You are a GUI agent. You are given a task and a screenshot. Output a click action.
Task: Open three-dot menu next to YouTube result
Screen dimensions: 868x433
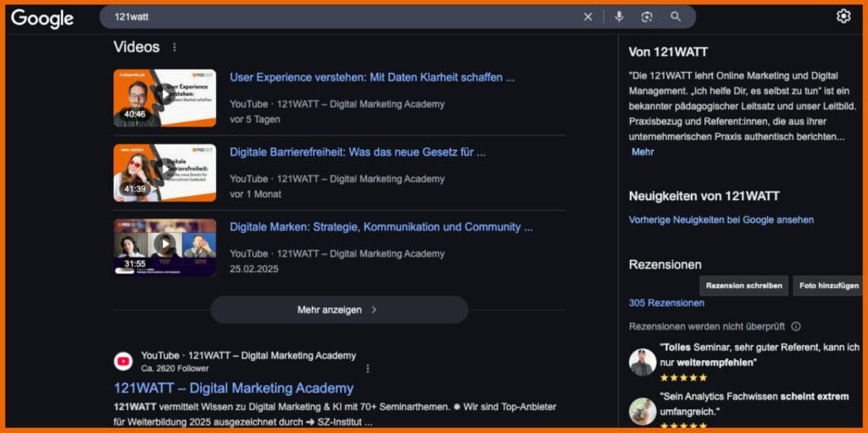(x=367, y=369)
